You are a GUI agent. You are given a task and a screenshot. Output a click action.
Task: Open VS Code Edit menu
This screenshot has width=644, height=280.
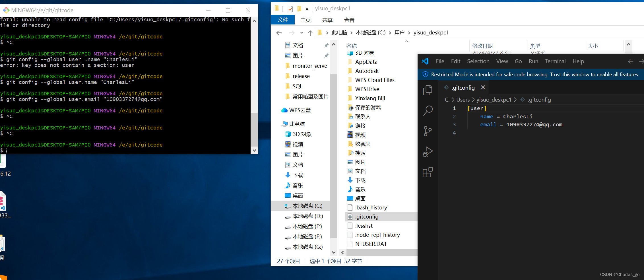455,61
